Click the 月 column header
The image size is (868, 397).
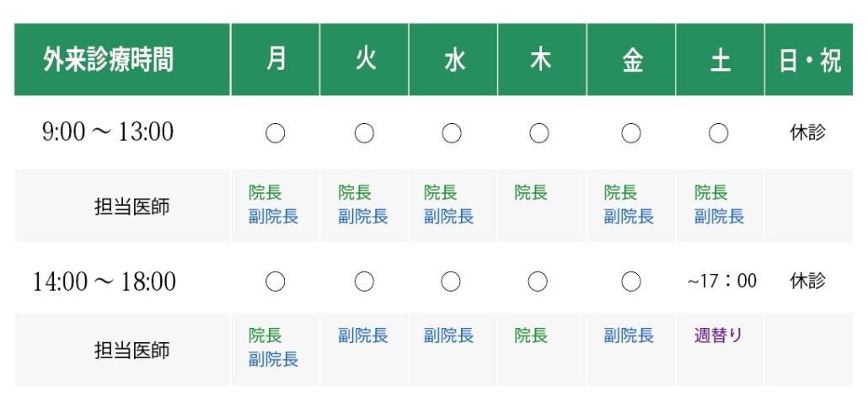coord(275,59)
